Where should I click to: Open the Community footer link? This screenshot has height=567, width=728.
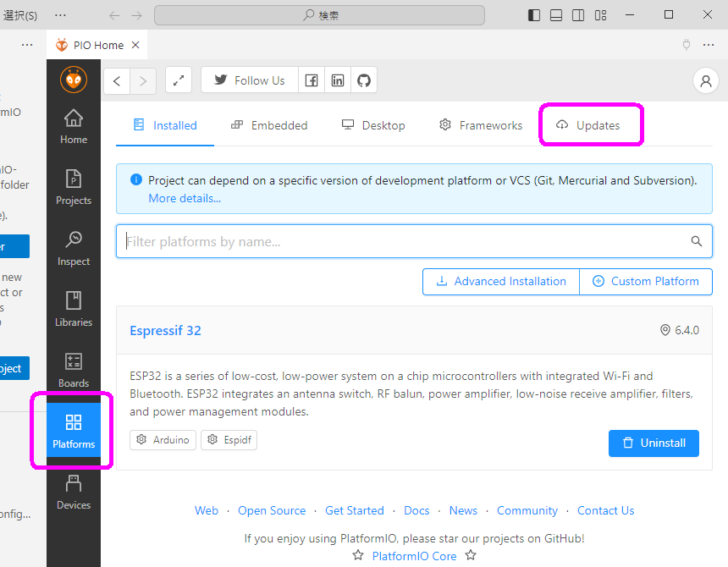point(527,510)
